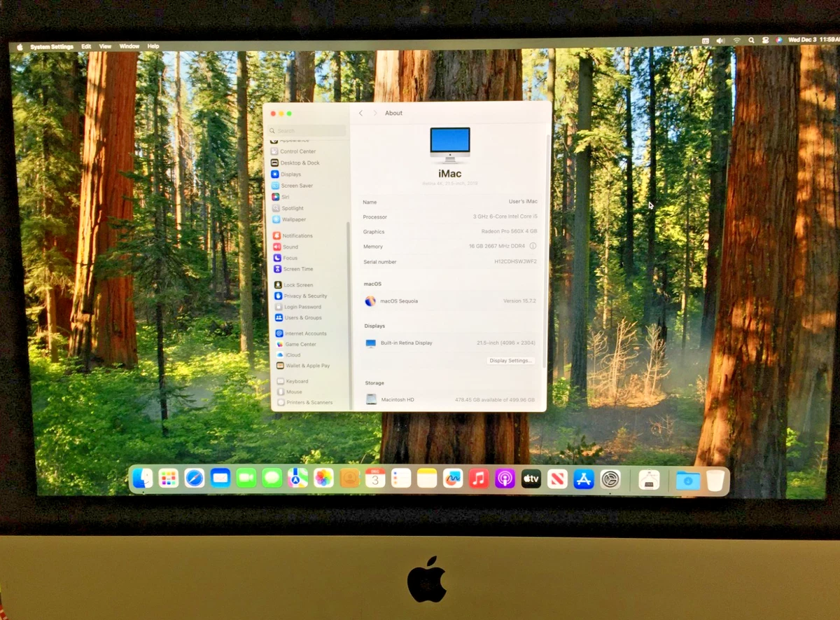Click the Display Settings button

tap(510, 360)
